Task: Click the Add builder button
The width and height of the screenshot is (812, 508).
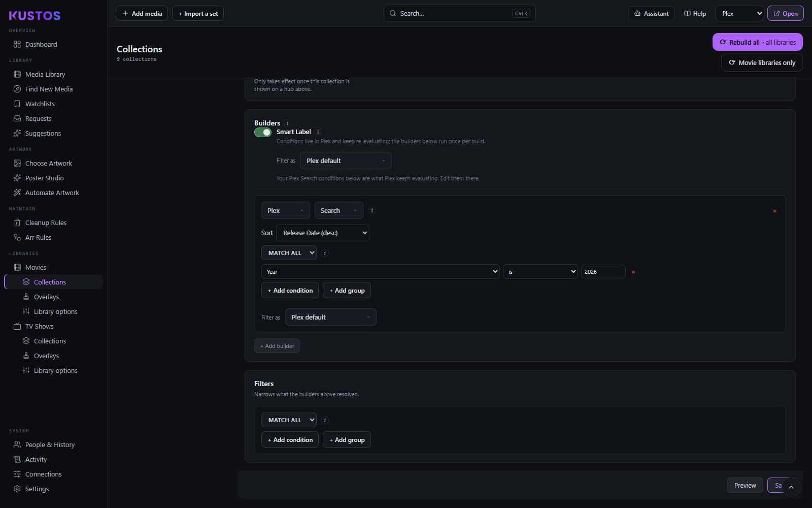Action: coord(277,346)
